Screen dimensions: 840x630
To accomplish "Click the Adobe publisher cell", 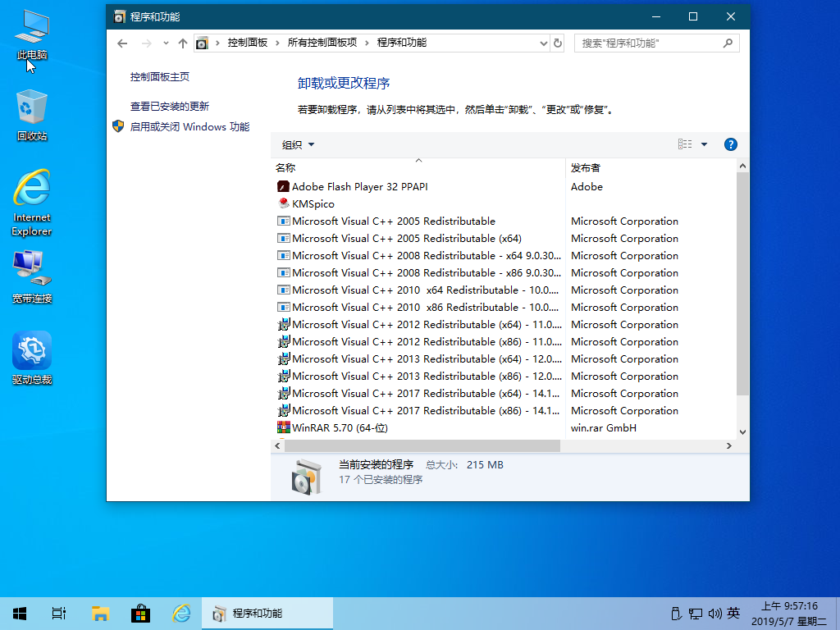I will (x=587, y=186).
